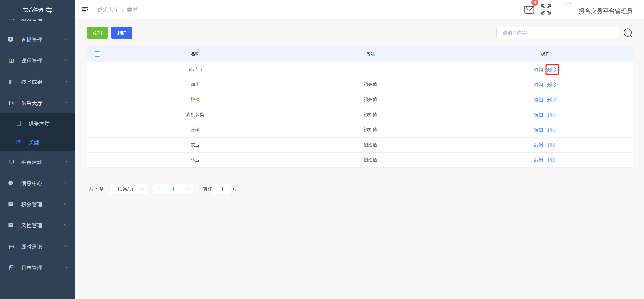The height and width of the screenshot is (299, 644).
Task: Click the document icon beside the 供采大厅 submenu item
Action: (x=19, y=123)
